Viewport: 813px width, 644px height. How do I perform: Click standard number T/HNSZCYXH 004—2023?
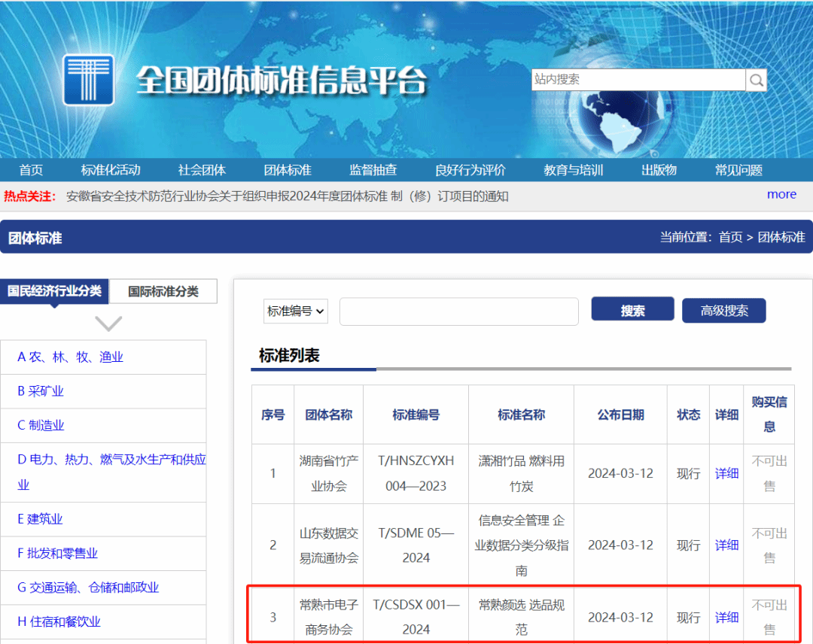tap(416, 473)
